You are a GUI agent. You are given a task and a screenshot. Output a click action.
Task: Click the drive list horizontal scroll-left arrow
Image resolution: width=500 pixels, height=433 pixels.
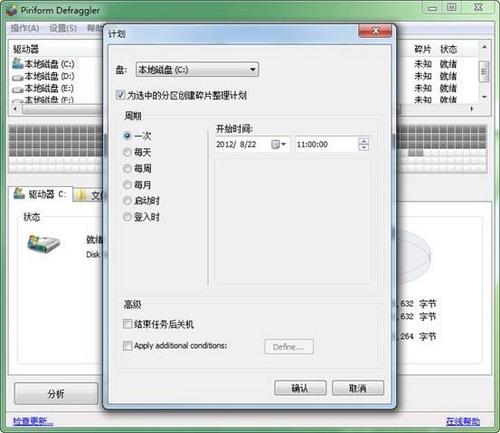pos(15,109)
